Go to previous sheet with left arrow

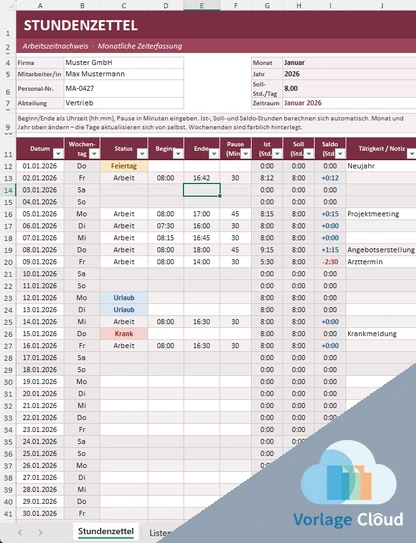pos(20,533)
